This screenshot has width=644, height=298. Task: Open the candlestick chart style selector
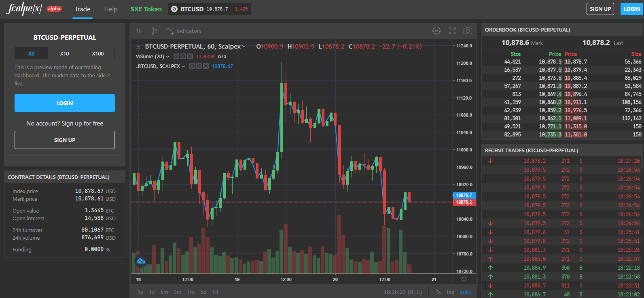154,31
